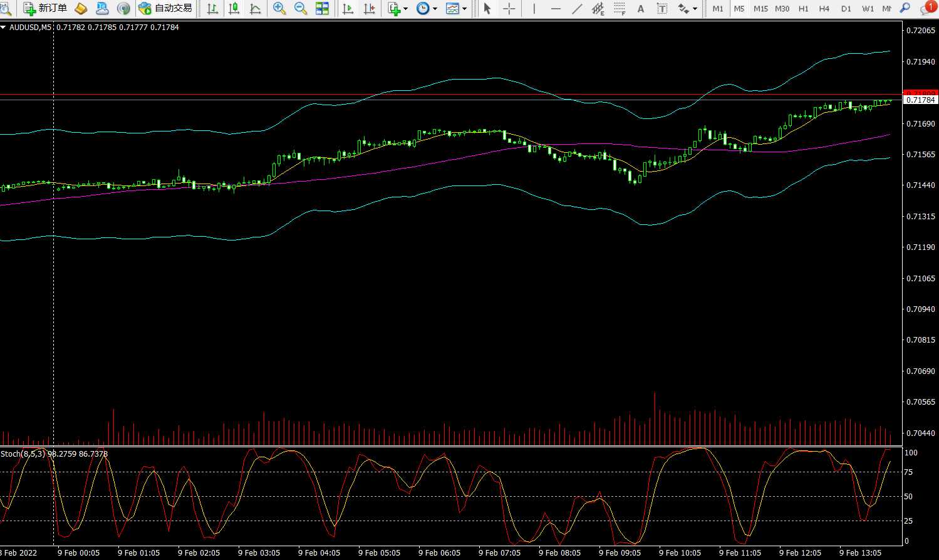Switch to M15 timeframe
Viewport: 939px width, 560px height.
click(x=760, y=9)
